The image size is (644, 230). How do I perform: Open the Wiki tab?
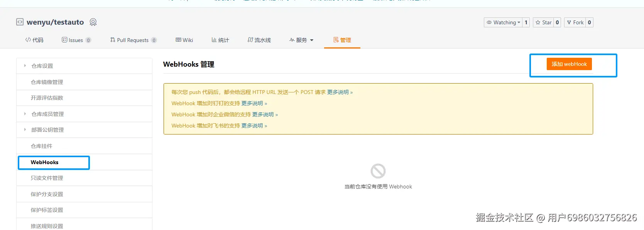pos(184,40)
